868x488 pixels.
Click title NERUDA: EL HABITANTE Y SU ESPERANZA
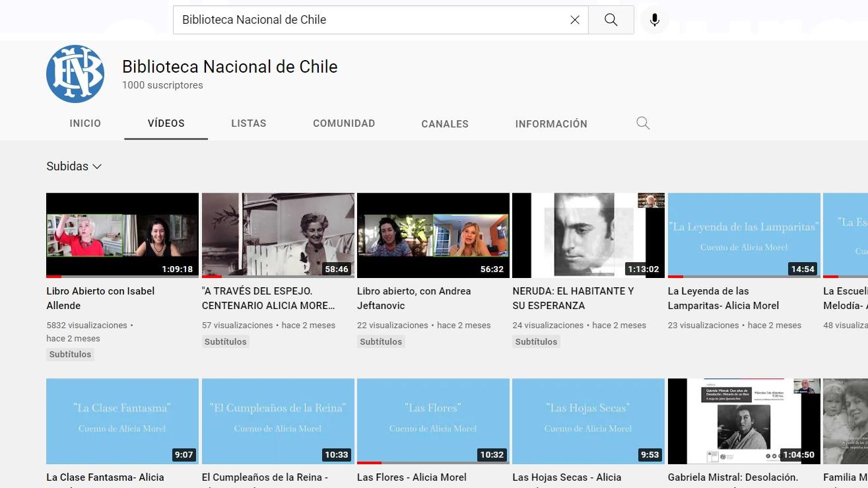pyautogui.click(x=573, y=298)
